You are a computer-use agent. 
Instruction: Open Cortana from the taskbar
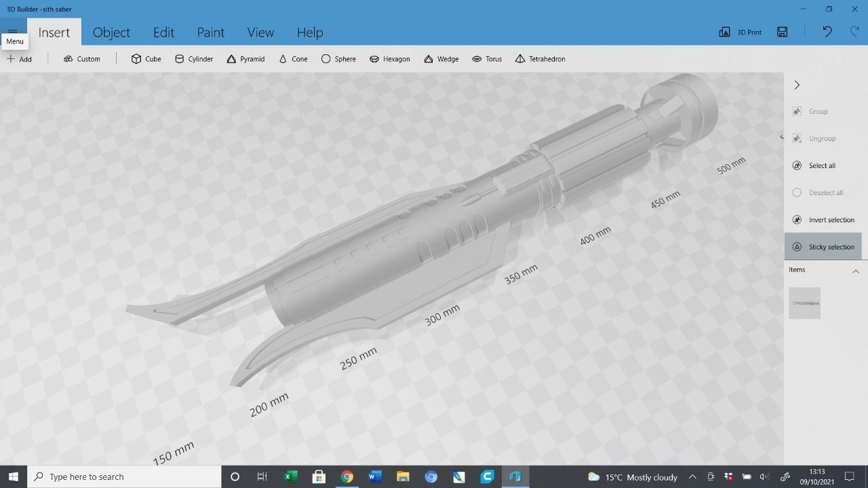click(x=235, y=476)
